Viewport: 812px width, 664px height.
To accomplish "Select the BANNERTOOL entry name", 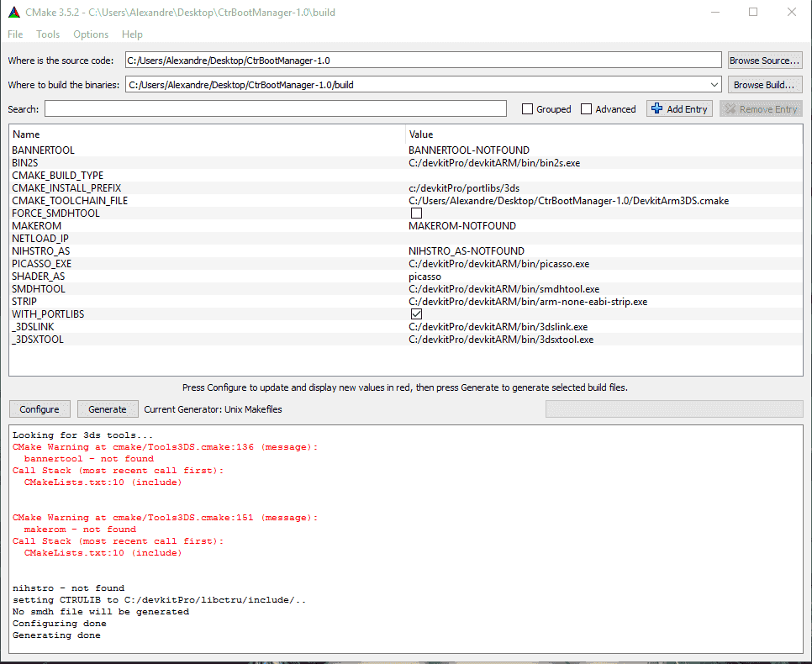I will click(x=44, y=150).
